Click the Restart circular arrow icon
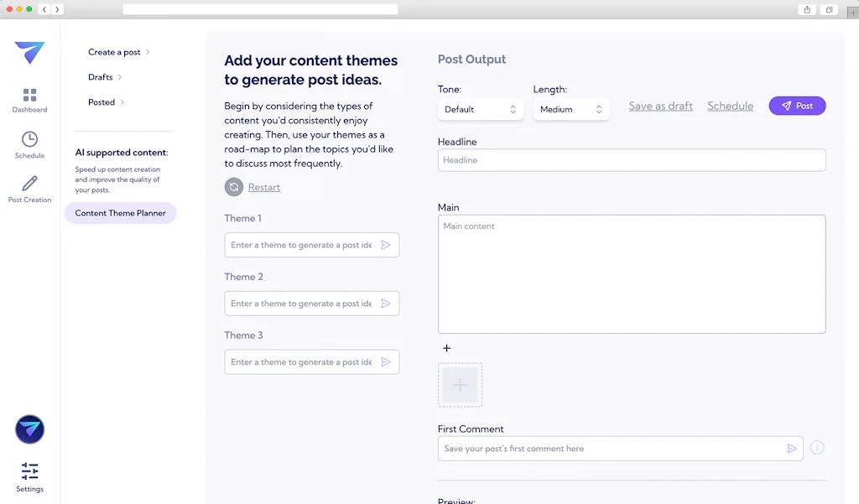This screenshot has width=859, height=504. click(234, 187)
